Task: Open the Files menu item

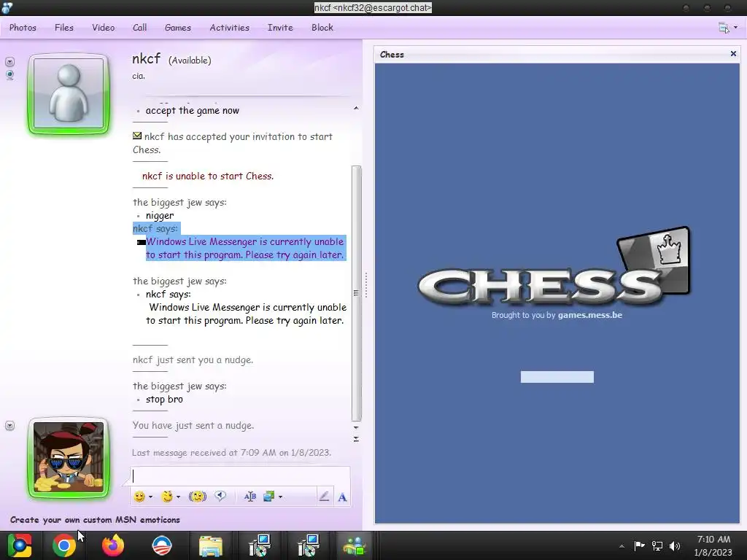Action: coord(64,28)
